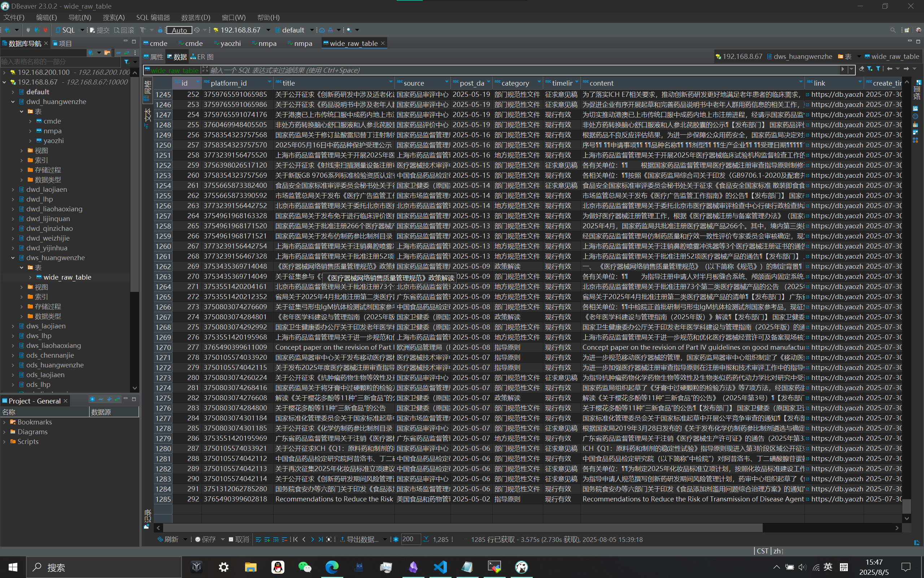
Task: Select the yaozhi table in navigator
Action: (53, 141)
